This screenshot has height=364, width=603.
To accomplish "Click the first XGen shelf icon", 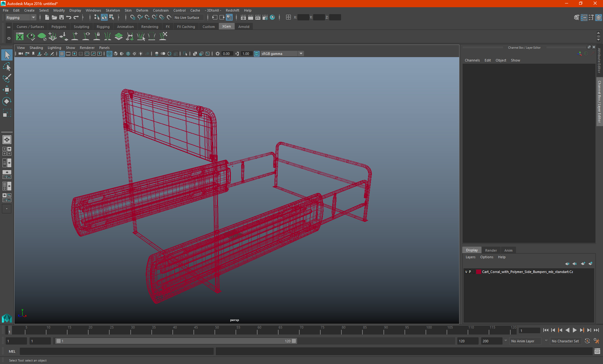I will (x=20, y=37).
